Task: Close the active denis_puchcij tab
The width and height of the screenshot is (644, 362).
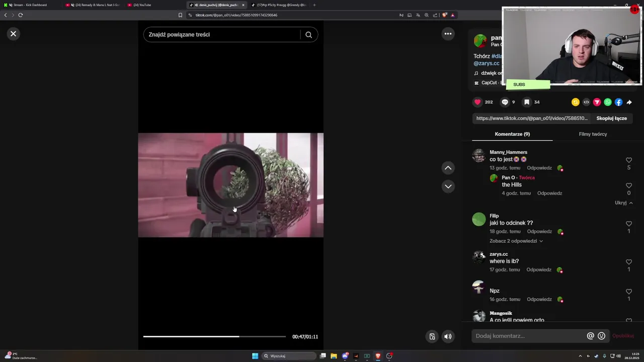Action: click(243, 5)
